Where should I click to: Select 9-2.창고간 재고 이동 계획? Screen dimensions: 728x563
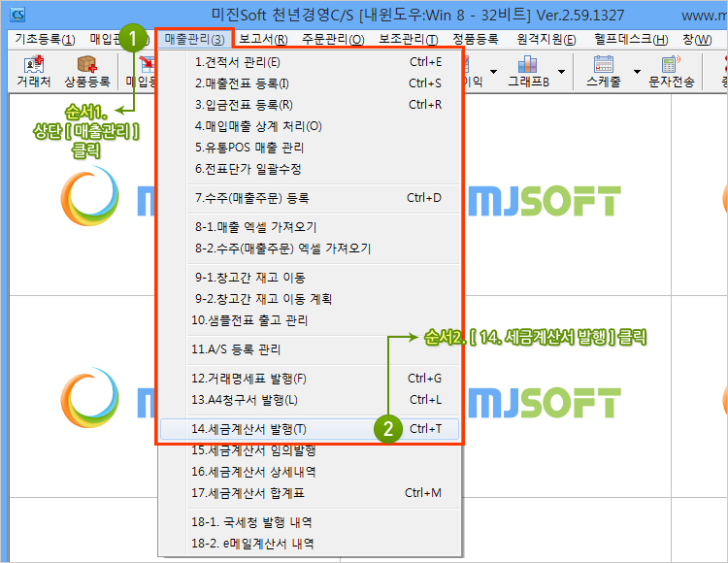pyautogui.click(x=310, y=299)
